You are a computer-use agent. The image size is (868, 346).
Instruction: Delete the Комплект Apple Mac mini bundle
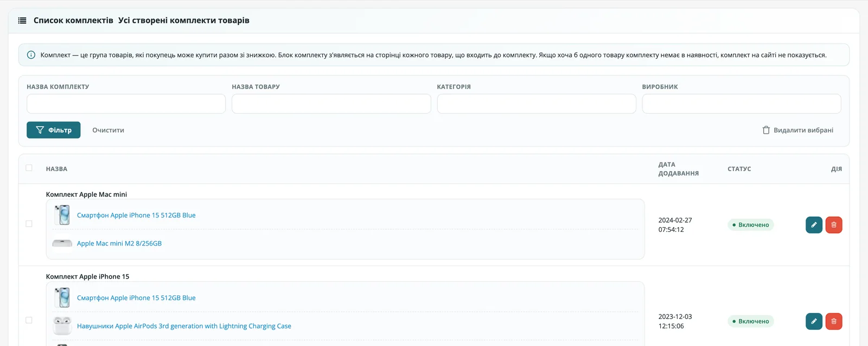point(834,225)
